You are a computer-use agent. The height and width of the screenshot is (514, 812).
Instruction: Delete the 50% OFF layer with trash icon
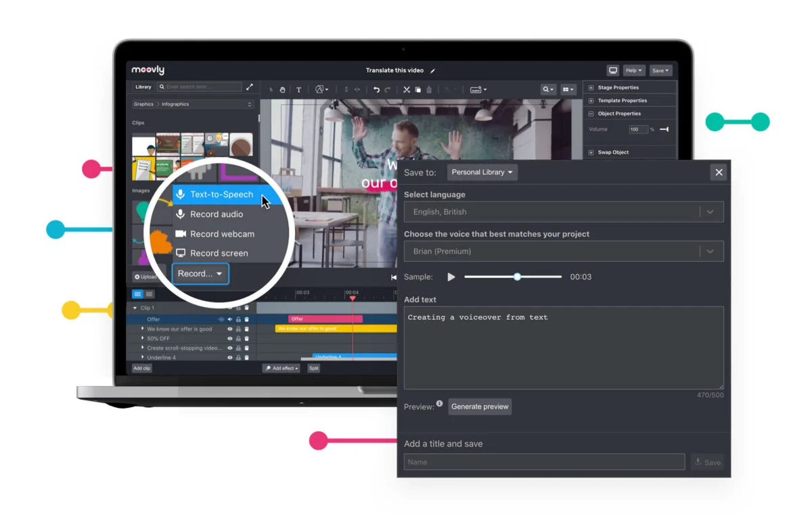point(246,339)
